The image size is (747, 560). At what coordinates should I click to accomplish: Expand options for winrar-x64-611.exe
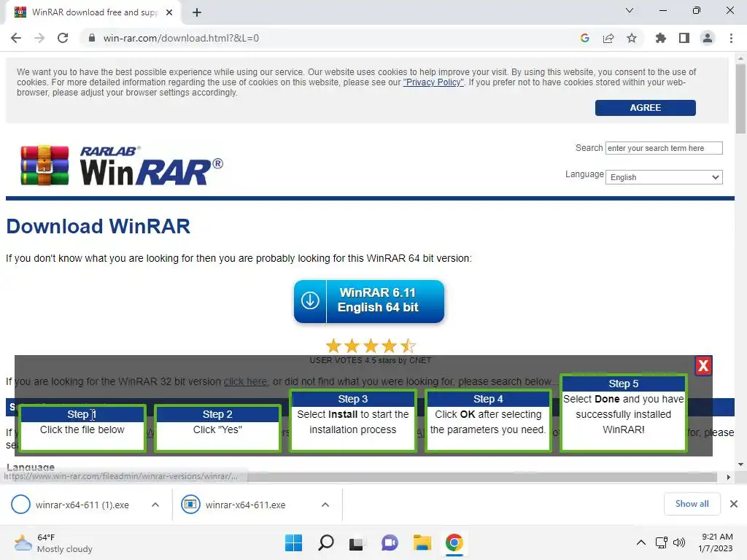pos(325,505)
